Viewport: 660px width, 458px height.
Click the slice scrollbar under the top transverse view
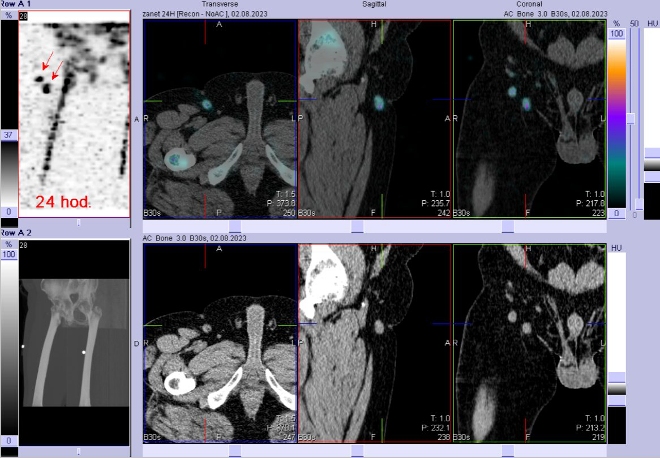(220, 226)
